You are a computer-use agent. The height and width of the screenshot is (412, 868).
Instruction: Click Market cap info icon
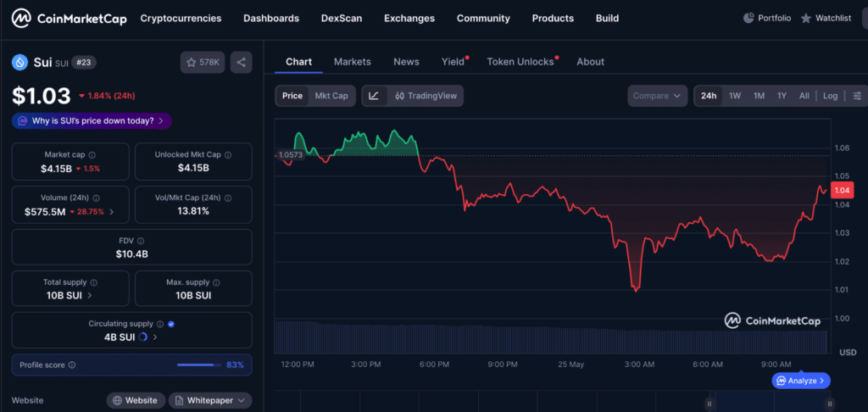pos(92,156)
